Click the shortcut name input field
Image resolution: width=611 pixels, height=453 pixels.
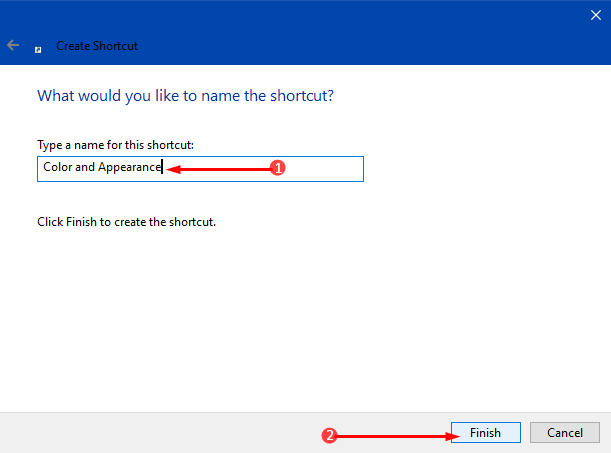(x=200, y=169)
